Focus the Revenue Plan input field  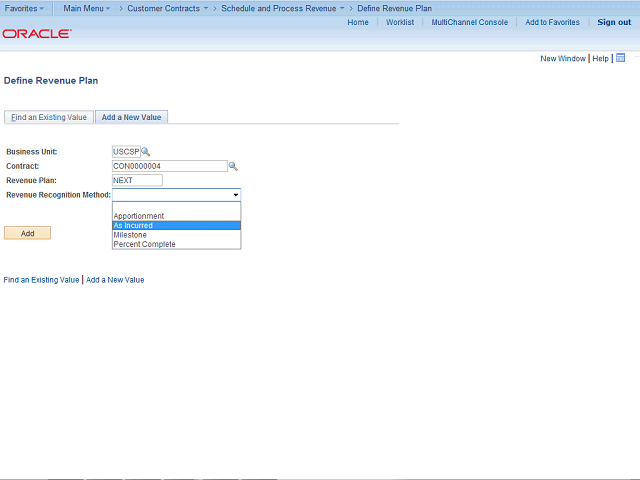[137, 180]
